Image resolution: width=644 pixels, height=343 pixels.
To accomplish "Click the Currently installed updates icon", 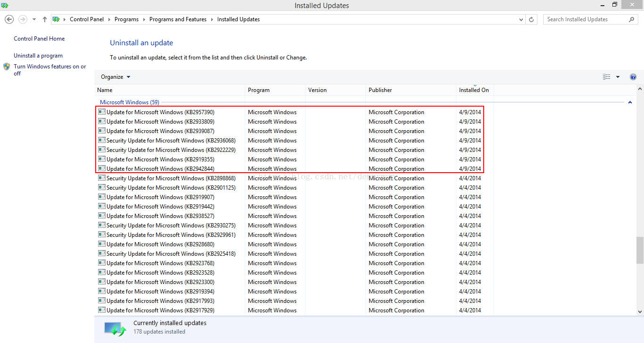I will click(116, 329).
